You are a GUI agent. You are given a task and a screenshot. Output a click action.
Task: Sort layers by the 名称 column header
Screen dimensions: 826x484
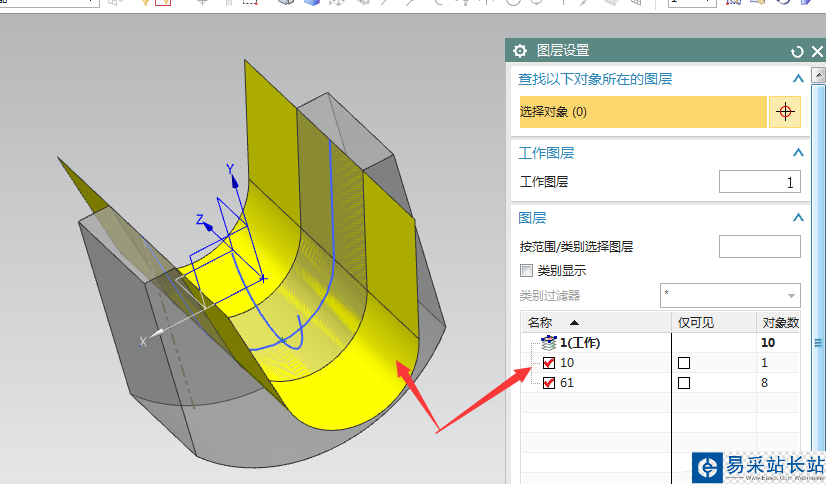(x=596, y=322)
